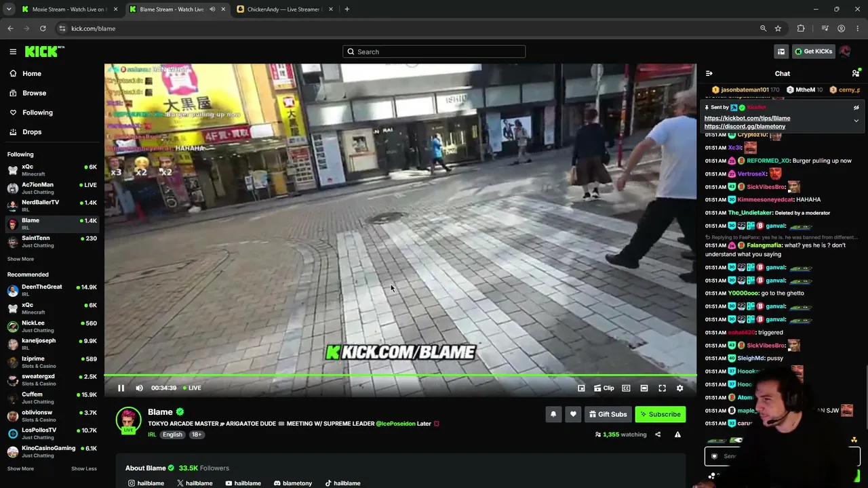Hide the pinned KickBot message

pyautogui.click(x=856, y=108)
